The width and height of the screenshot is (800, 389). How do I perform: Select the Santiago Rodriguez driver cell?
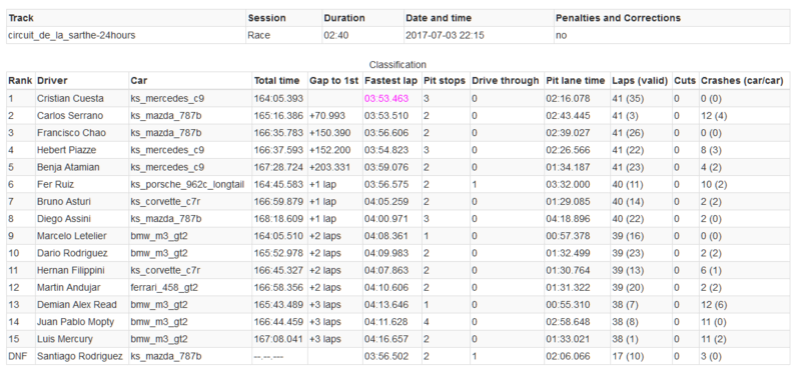[x=82, y=356]
